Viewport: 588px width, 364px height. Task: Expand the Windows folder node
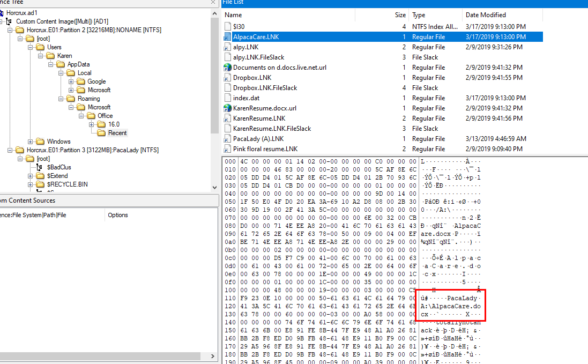(x=30, y=142)
